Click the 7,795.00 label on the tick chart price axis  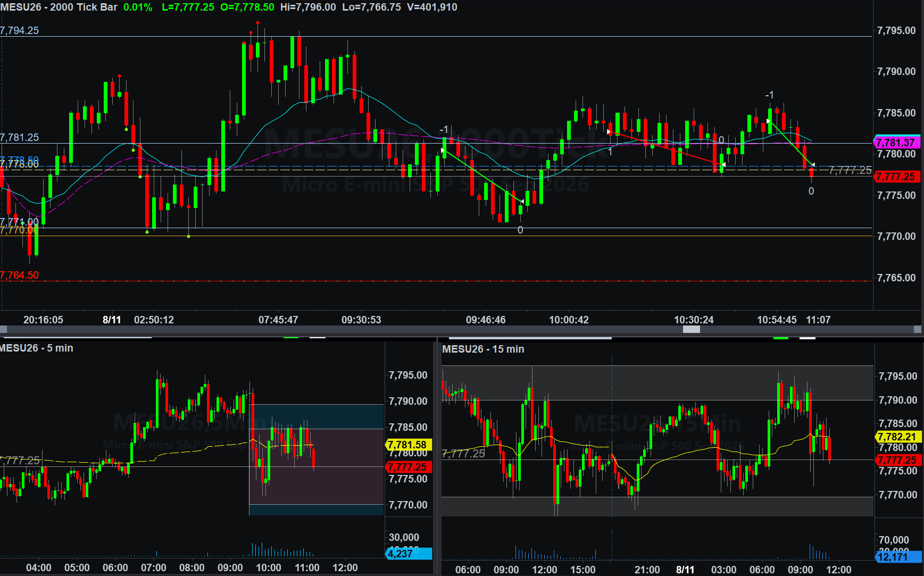click(x=896, y=30)
